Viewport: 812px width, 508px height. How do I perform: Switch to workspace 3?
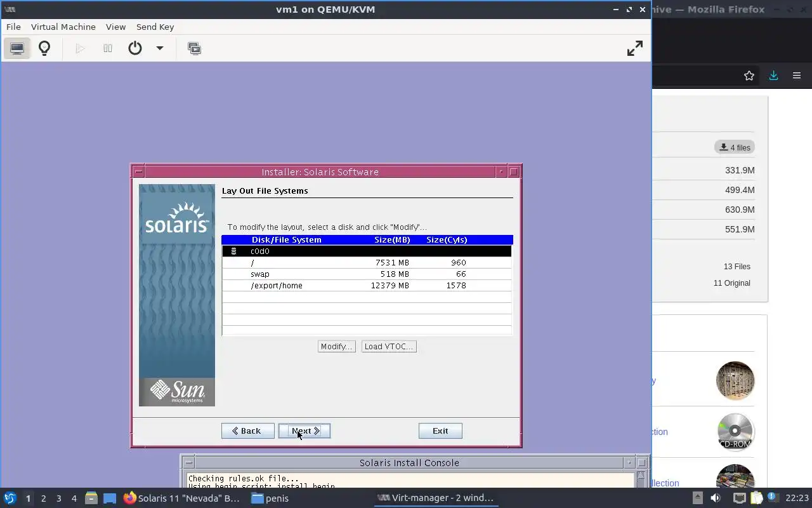coord(58,498)
